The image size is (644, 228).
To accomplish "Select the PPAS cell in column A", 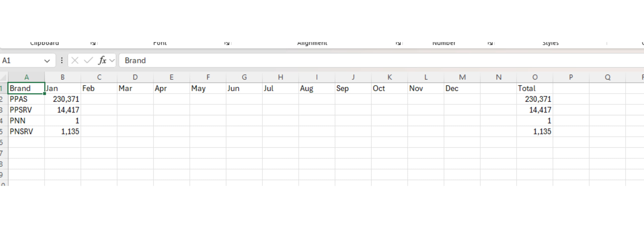I will (x=26, y=99).
